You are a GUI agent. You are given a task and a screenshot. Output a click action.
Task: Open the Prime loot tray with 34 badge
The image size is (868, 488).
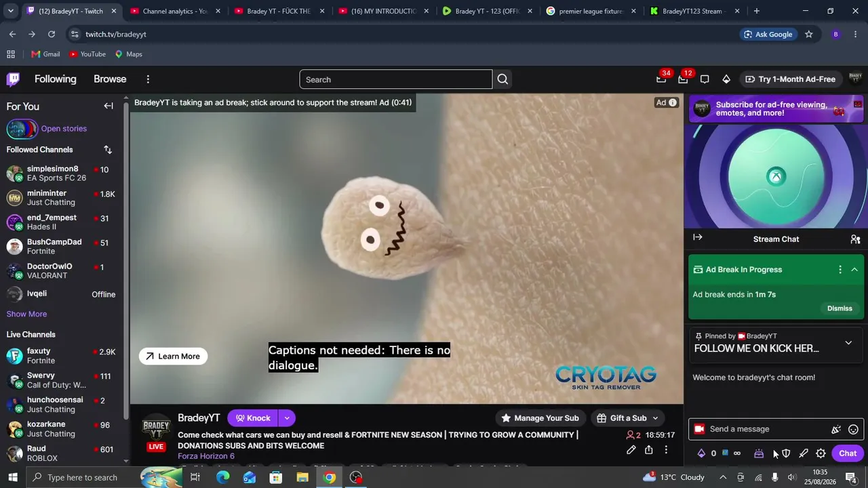tap(661, 79)
